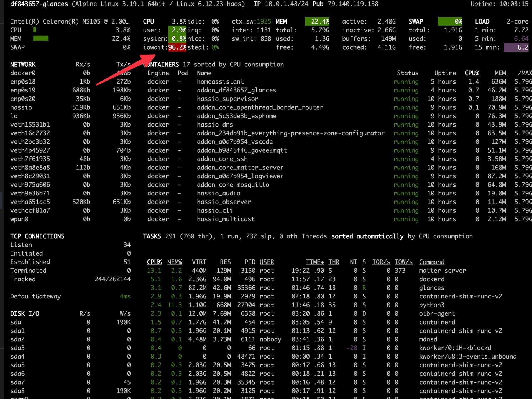Screen dimensions: 532x399
Task: Click the hassio network interface
Action: [21, 107]
